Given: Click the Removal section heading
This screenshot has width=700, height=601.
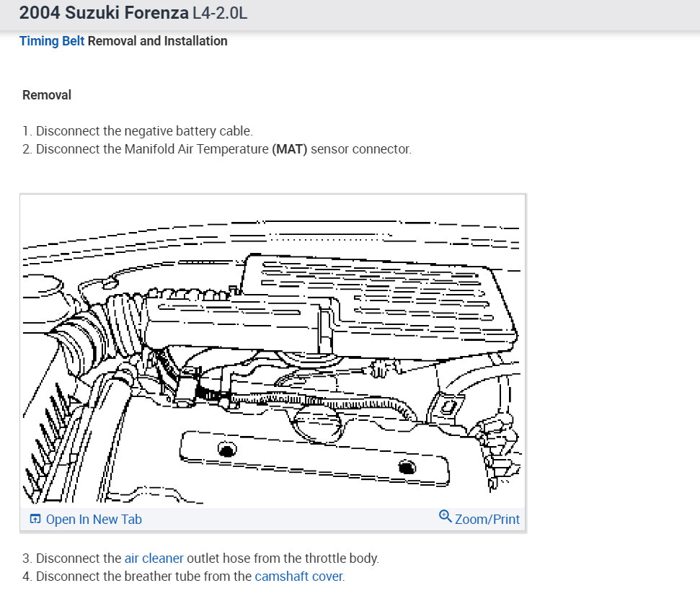Looking at the screenshot, I should point(47,95).
